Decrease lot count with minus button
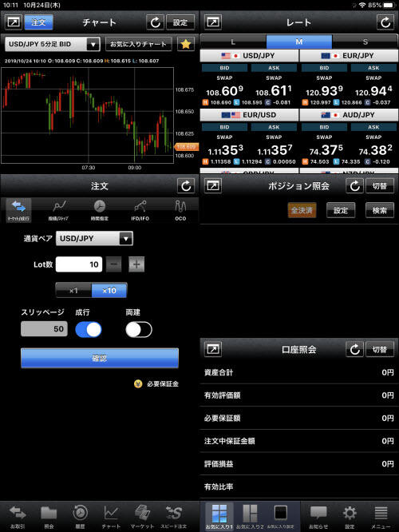 pos(114,264)
